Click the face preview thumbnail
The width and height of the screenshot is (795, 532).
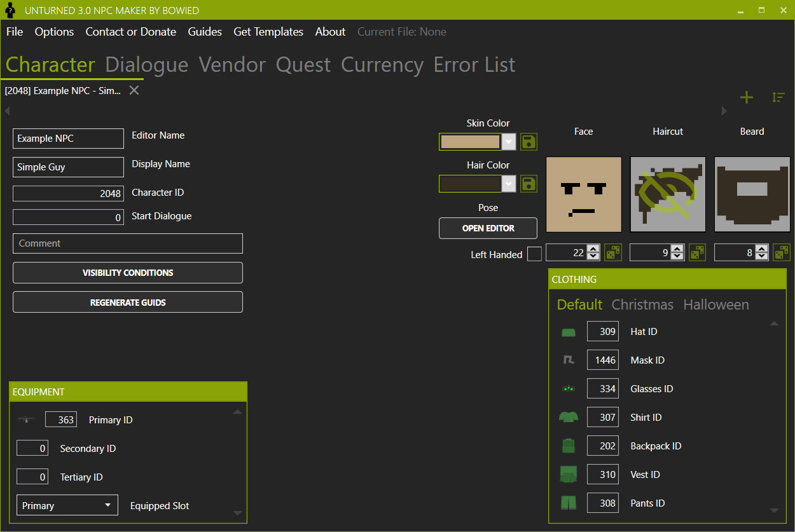[583, 194]
